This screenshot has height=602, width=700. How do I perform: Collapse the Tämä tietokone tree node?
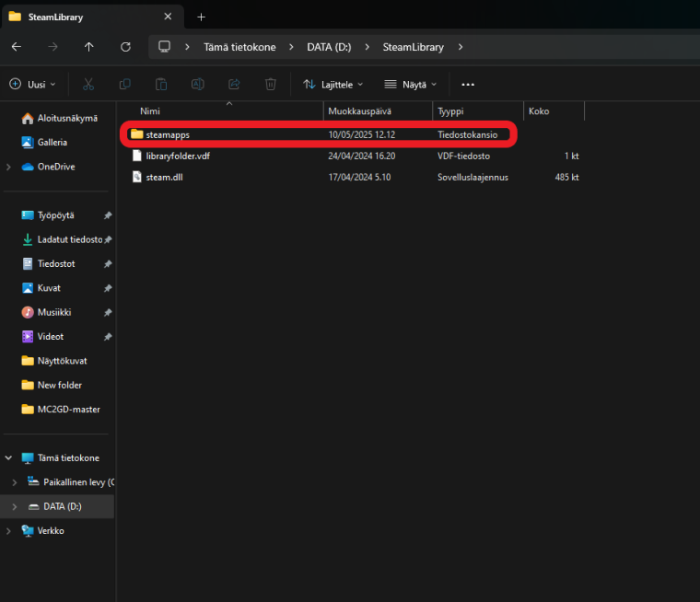coord(8,457)
